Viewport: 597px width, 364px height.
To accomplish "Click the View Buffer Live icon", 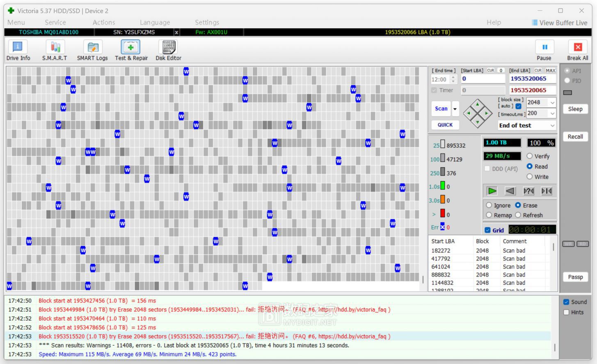I will pyautogui.click(x=535, y=23).
